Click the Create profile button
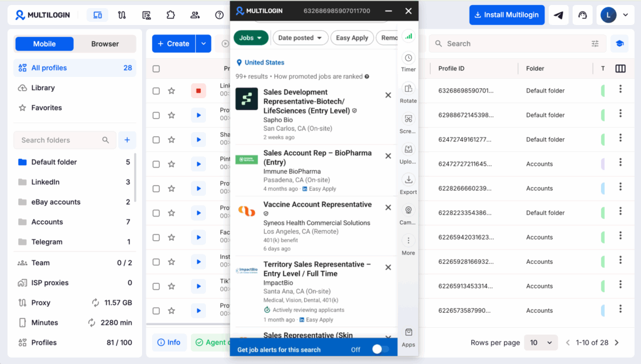Image resolution: width=641 pixels, height=364 pixels. click(x=174, y=44)
